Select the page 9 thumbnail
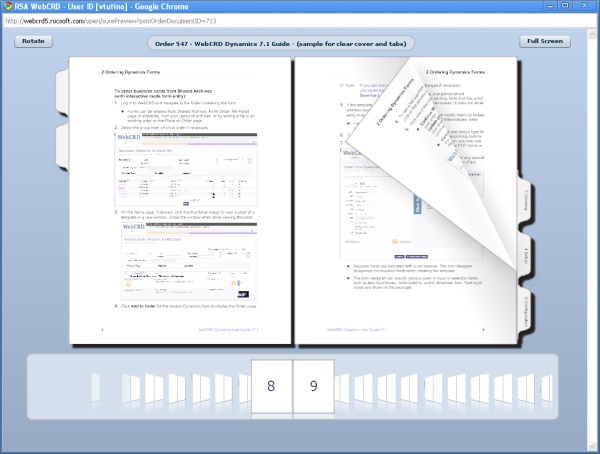The image size is (600, 454). 313,386
